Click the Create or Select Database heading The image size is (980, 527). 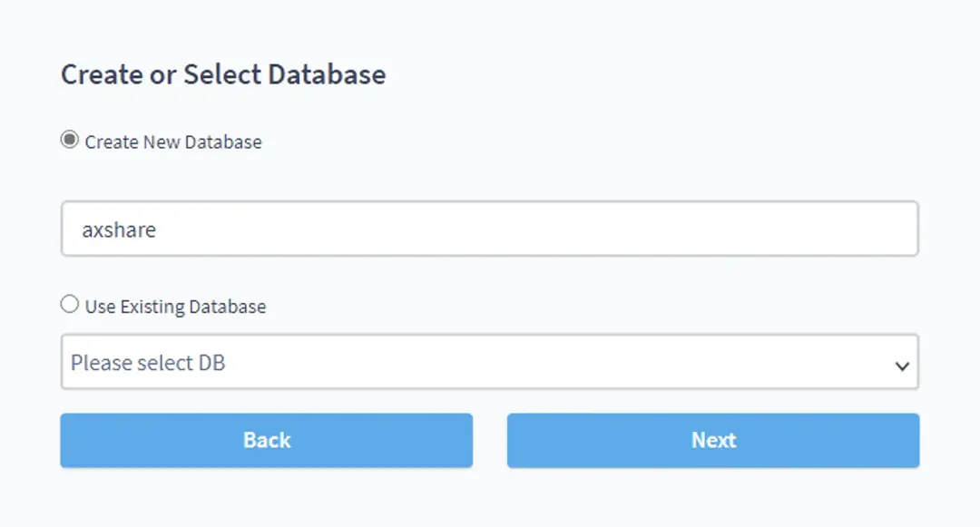[x=222, y=74]
